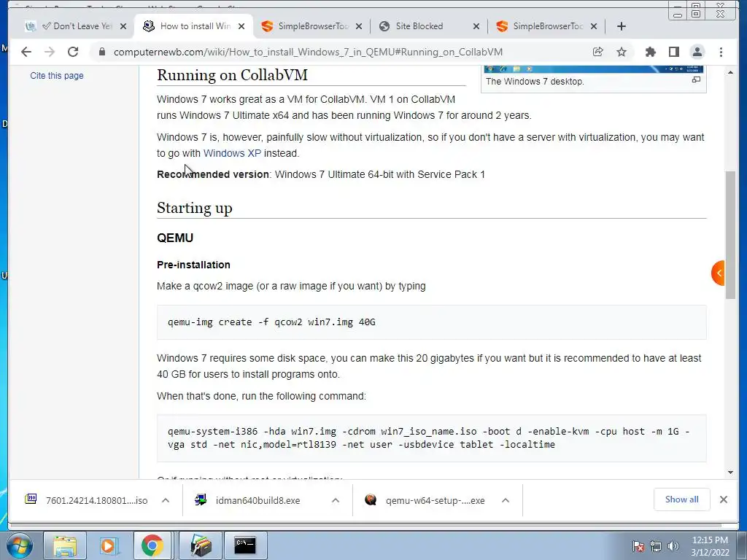Reload the current page

73,52
